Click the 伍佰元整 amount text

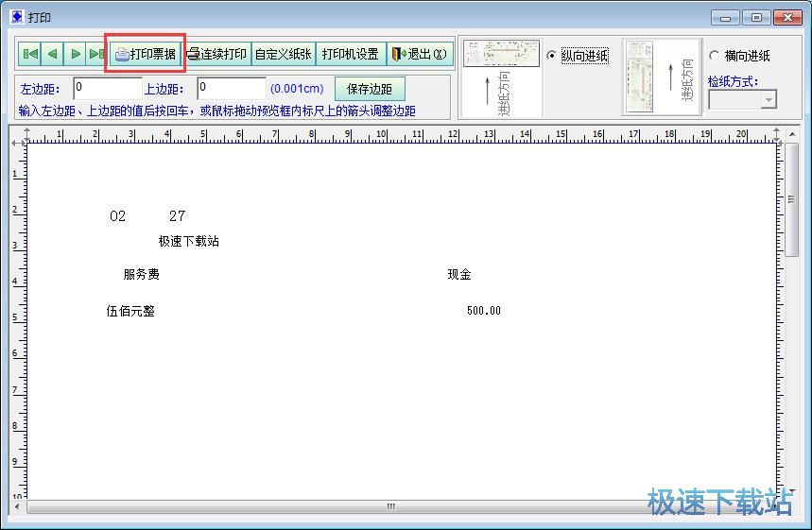click(130, 311)
